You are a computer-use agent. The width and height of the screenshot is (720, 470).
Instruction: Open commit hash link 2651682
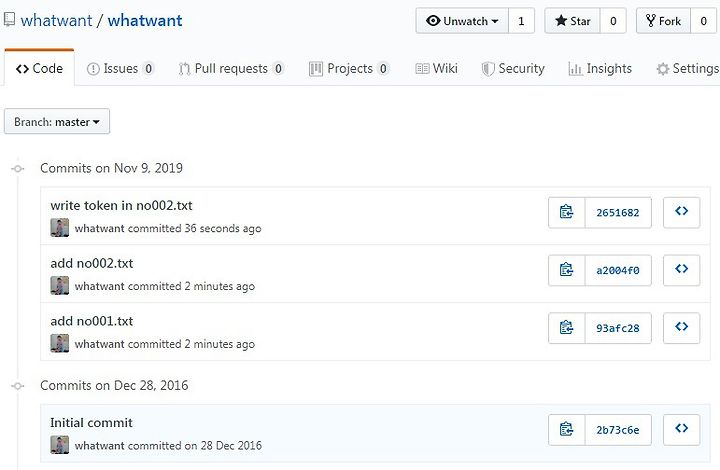[618, 213]
